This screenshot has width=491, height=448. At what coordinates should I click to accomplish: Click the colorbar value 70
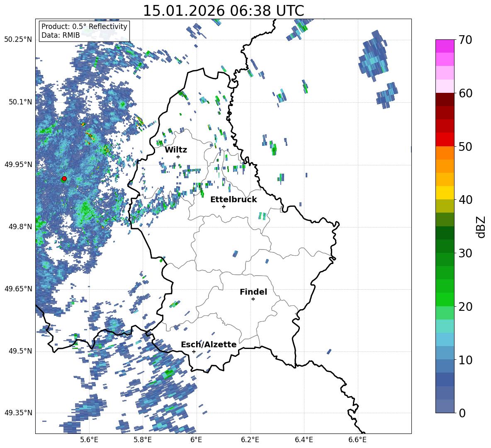[465, 40]
